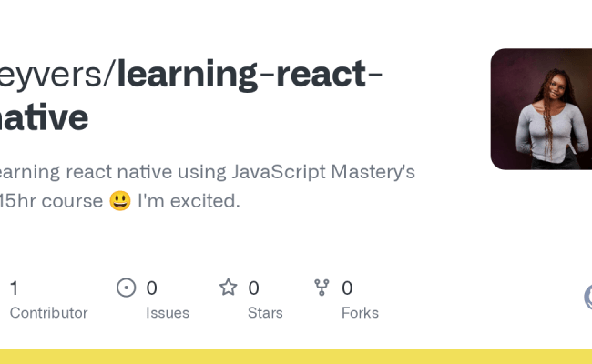Click the Issues circle-dot icon

(126, 288)
